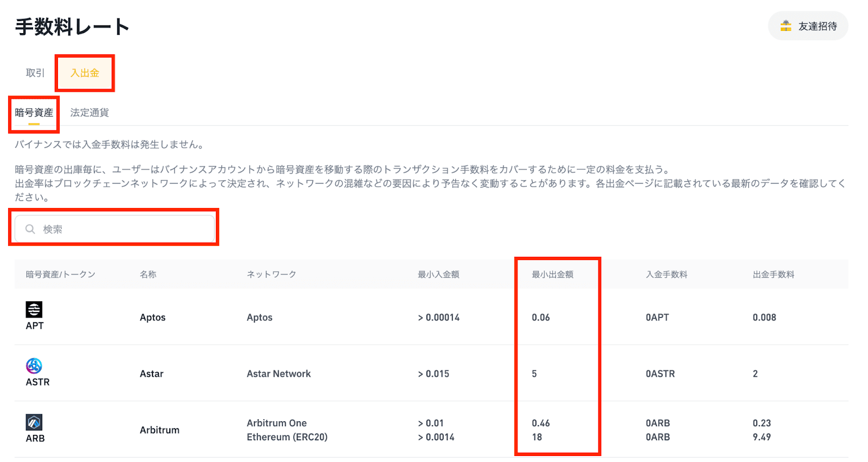Click the 暗号資産/トークン column header

pyautogui.click(x=61, y=274)
